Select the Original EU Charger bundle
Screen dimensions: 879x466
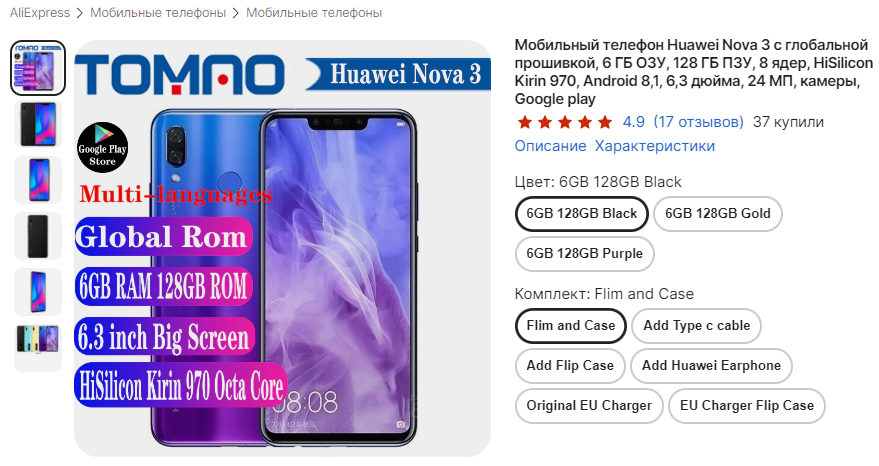tap(589, 405)
